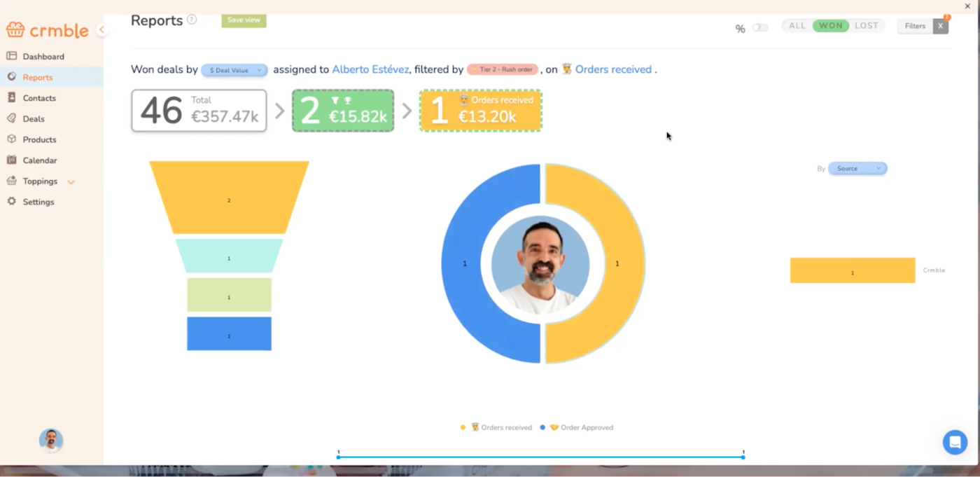The width and height of the screenshot is (980, 477).
Task: Click the Contacts address-book icon
Action: click(x=11, y=97)
